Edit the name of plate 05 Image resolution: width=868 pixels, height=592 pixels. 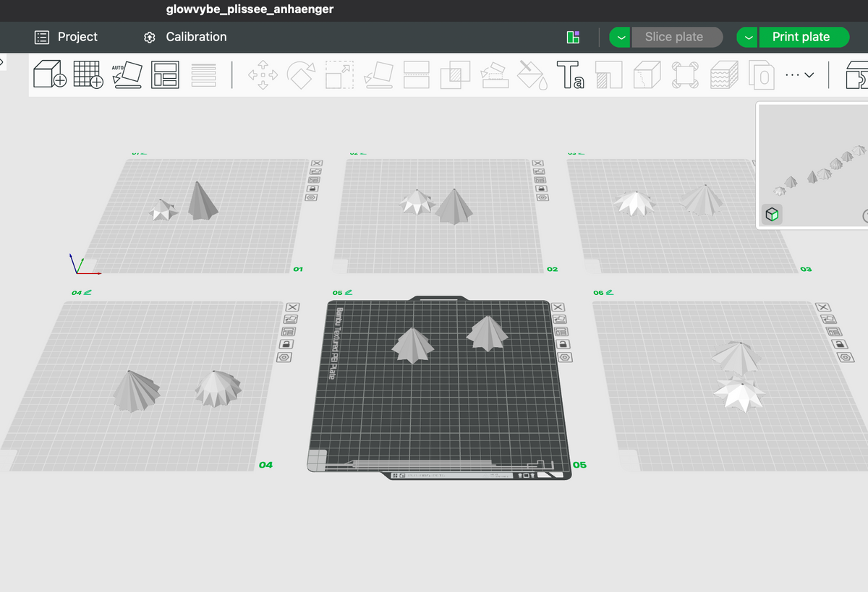point(349,292)
